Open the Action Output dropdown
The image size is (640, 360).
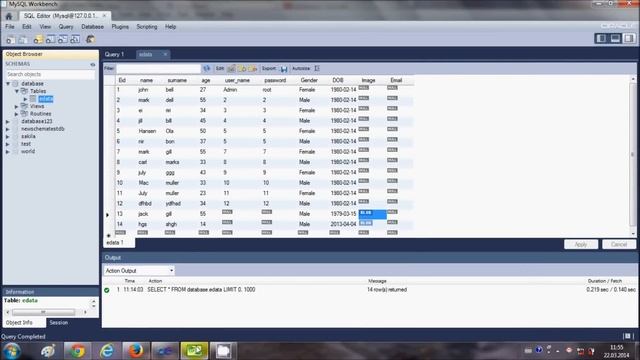point(139,271)
